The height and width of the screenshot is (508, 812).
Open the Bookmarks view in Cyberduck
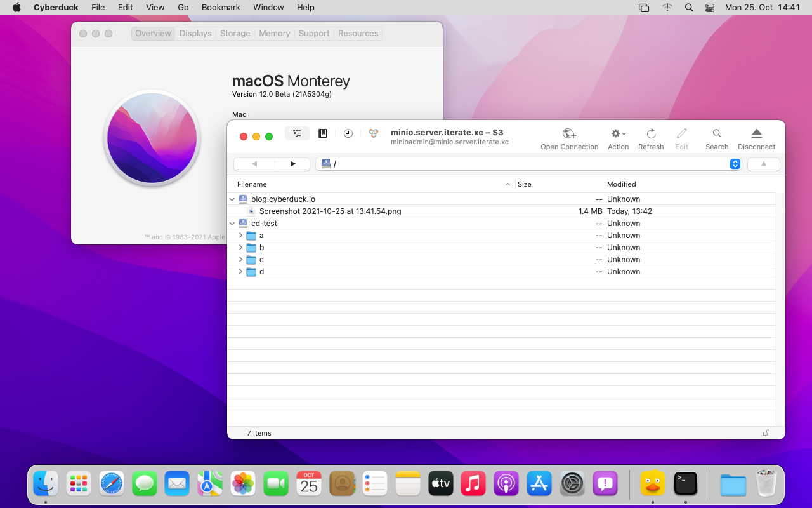pyautogui.click(x=323, y=133)
